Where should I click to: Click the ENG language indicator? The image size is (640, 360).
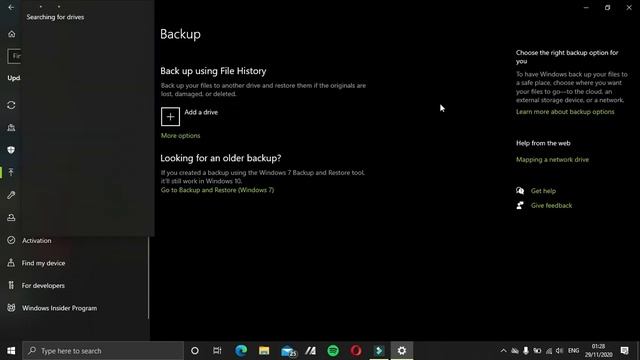[x=573, y=351]
